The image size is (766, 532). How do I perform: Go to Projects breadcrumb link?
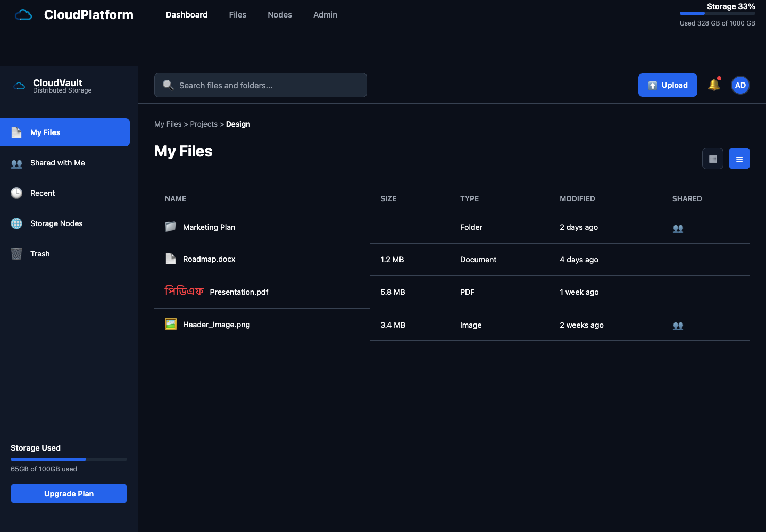(x=204, y=124)
